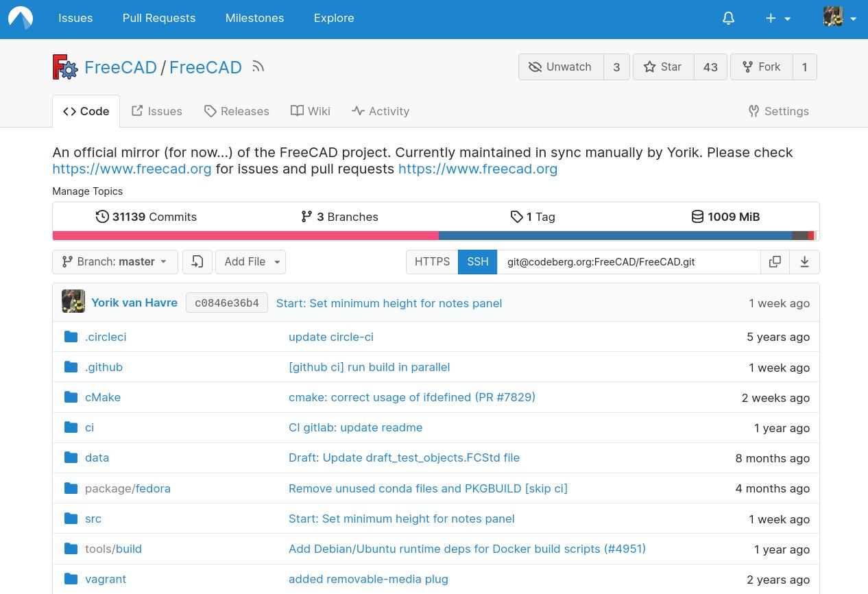Click the 1009 MiB repository size
Screen dimensions: 868x594
[725, 217]
